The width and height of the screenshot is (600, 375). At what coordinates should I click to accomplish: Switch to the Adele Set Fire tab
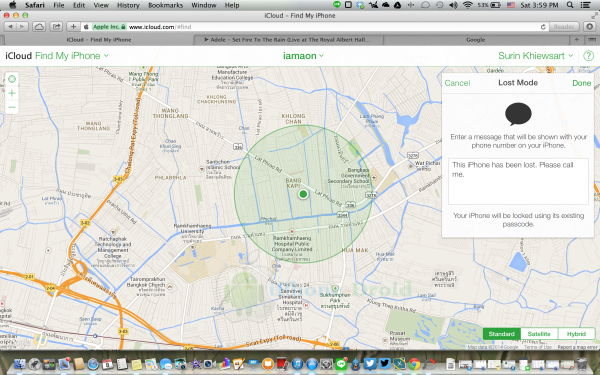tap(288, 40)
